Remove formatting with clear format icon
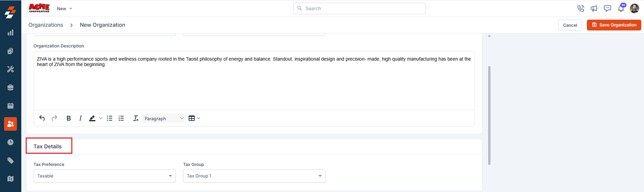 tap(136, 118)
